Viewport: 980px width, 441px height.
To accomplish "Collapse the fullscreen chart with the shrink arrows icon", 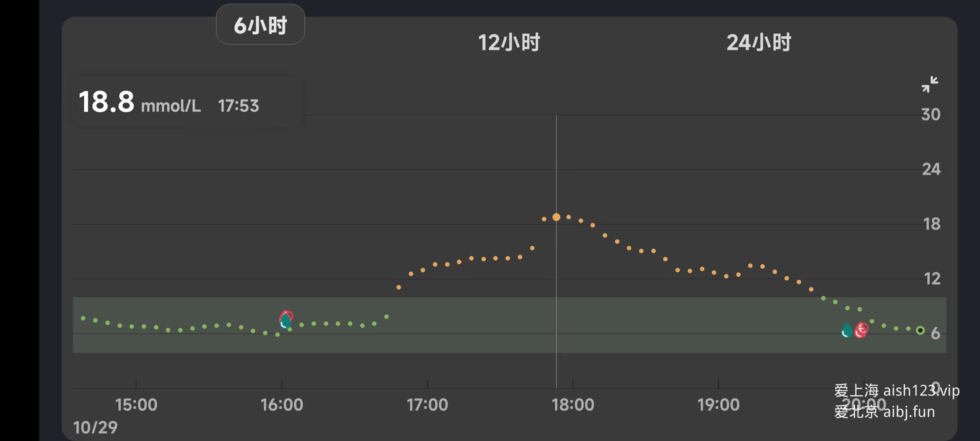I will pos(930,85).
